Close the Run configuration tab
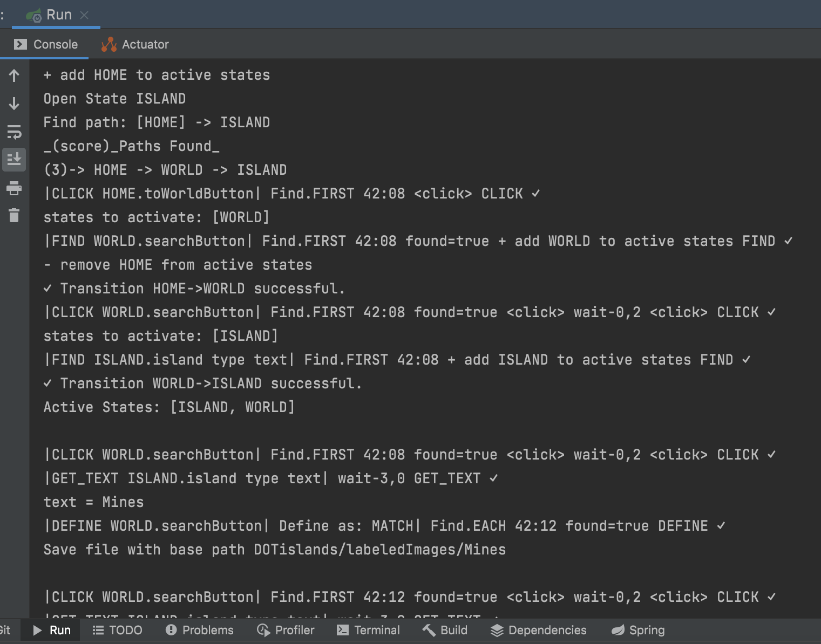 click(84, 15)
